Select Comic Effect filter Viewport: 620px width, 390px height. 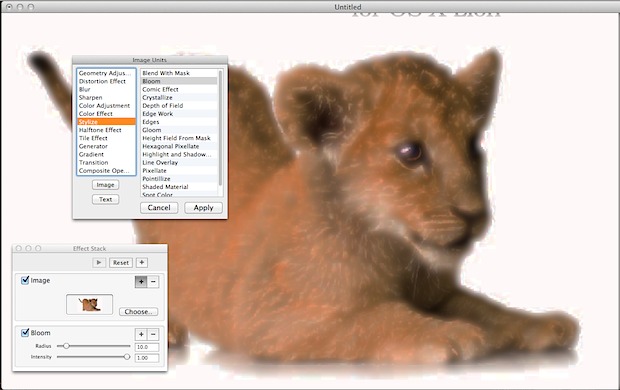coord(179,89)
